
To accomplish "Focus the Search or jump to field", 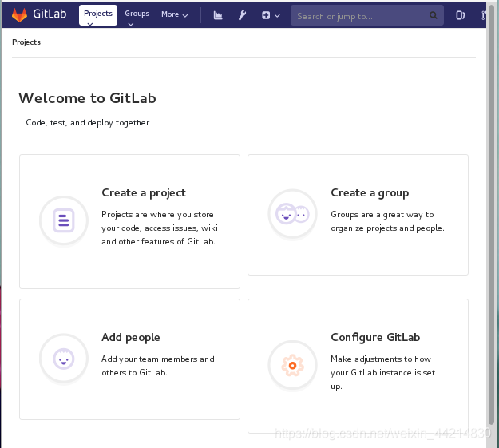I will [x=367, y=15].
